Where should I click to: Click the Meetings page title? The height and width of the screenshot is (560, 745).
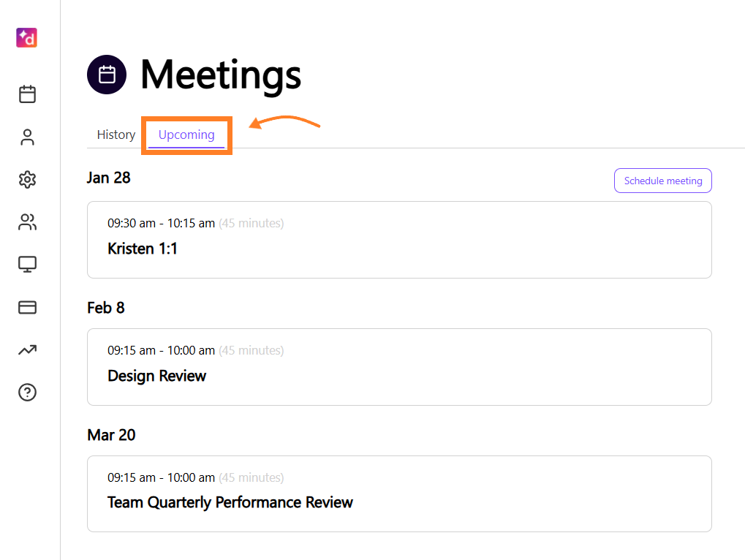point(221,76)
